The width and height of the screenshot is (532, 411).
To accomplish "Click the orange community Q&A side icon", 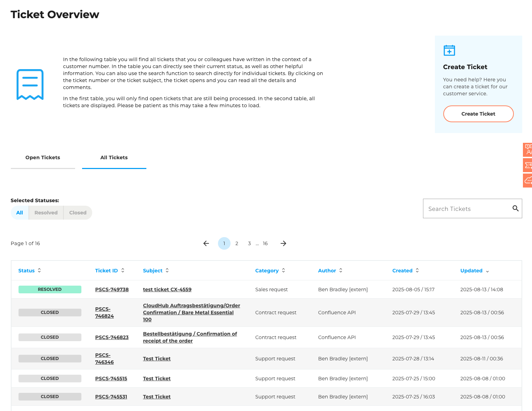I will pyautogui.click(x=528, y=149).
